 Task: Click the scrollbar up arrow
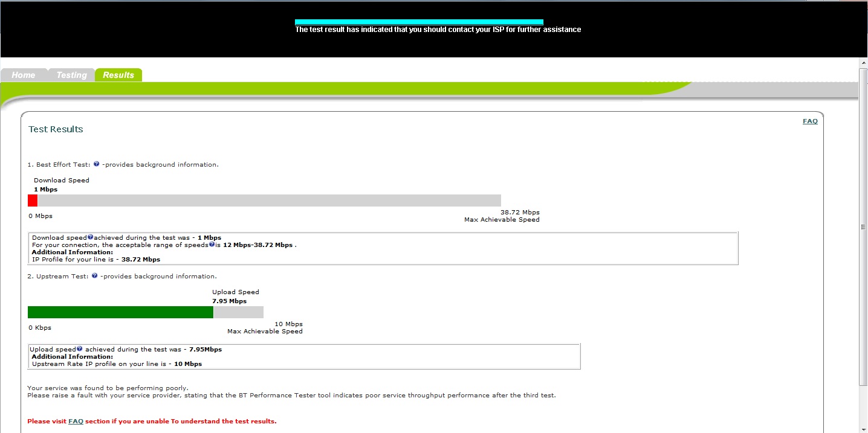pos(863,63)
